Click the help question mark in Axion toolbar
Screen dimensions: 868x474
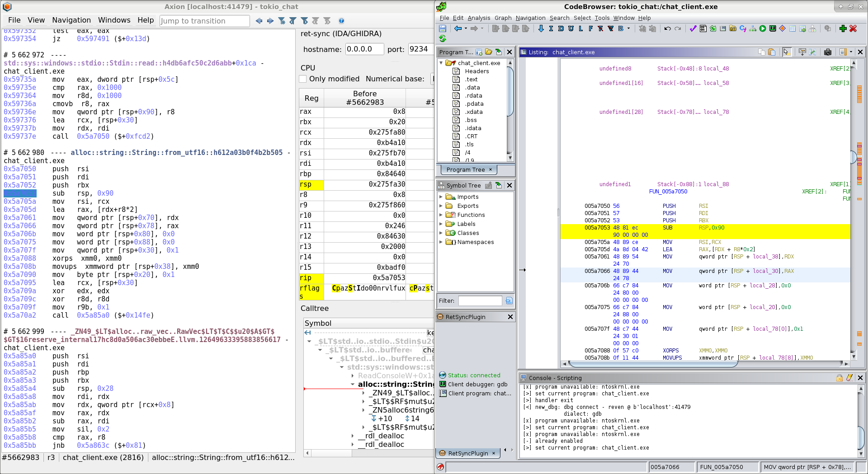[342, 21]
